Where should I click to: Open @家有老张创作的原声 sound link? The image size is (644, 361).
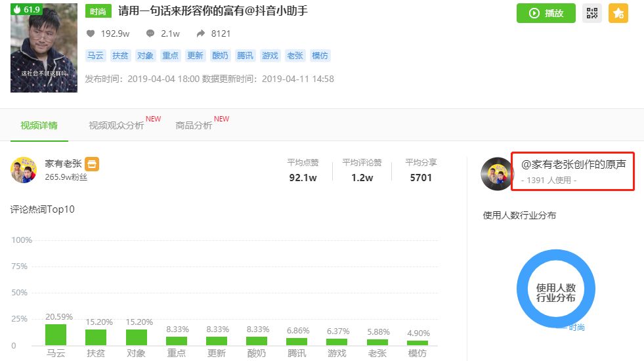click(573, 164)
